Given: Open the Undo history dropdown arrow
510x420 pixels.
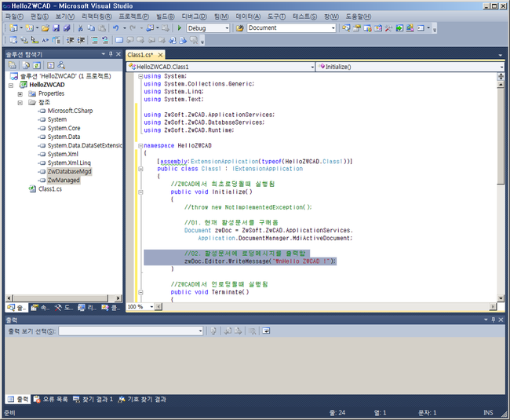Looking at the screenshot, I should [x=125, y=28].
